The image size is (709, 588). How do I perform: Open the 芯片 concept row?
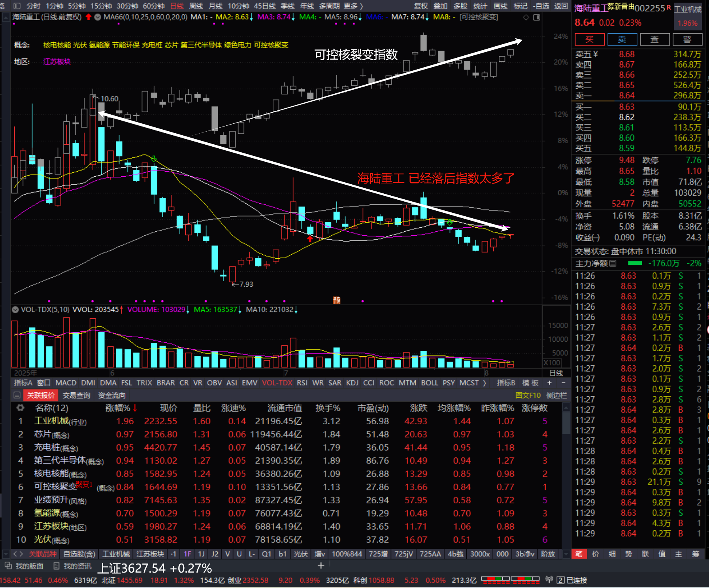[287, 434]
